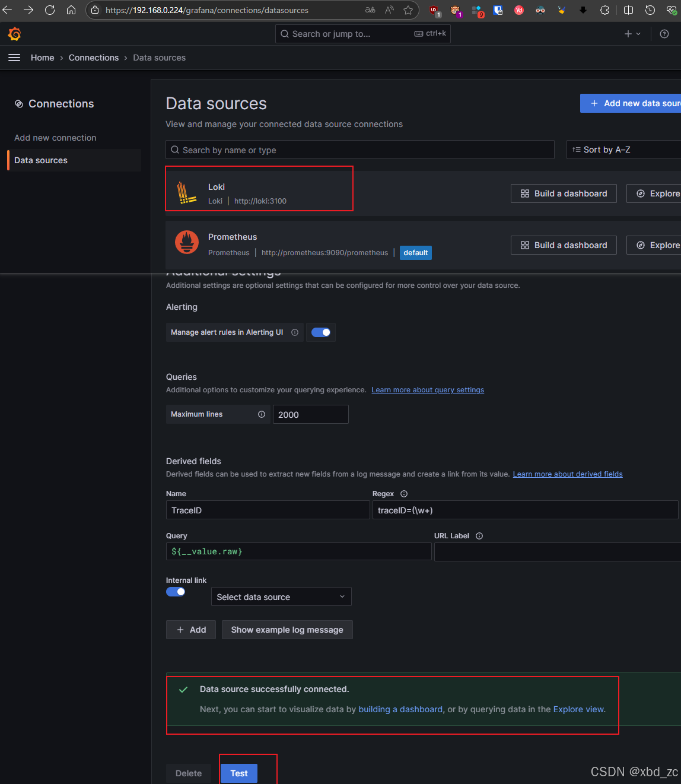681x784 pixels.
Task: Toggle Manage alert rules in Alerting UI
Action: click(x=321, y=332)
